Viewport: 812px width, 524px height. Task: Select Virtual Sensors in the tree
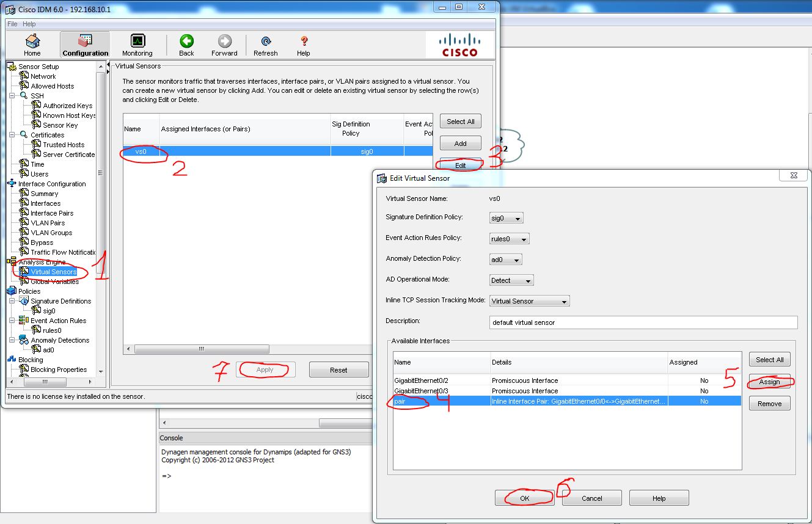pos(54,272)
